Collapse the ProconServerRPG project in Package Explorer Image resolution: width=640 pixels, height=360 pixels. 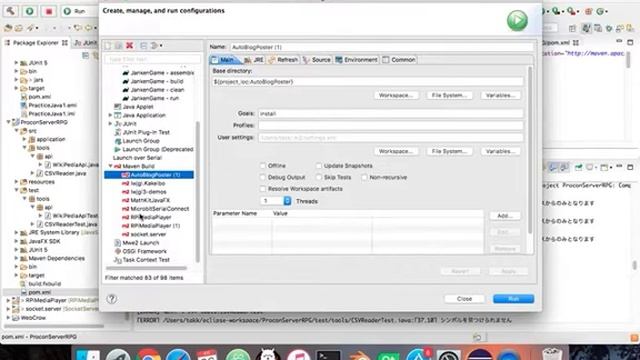(8, 122)
